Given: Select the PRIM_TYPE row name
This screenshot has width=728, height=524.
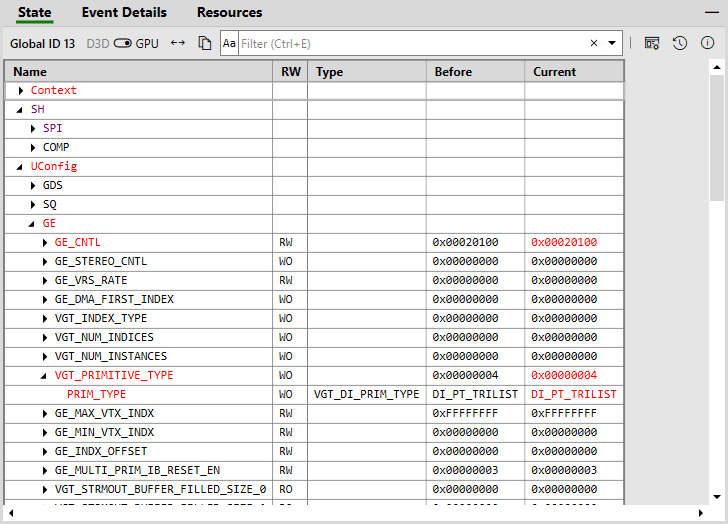Looking at the screenshot, I should pyautogui.click(x=97, y=395).
